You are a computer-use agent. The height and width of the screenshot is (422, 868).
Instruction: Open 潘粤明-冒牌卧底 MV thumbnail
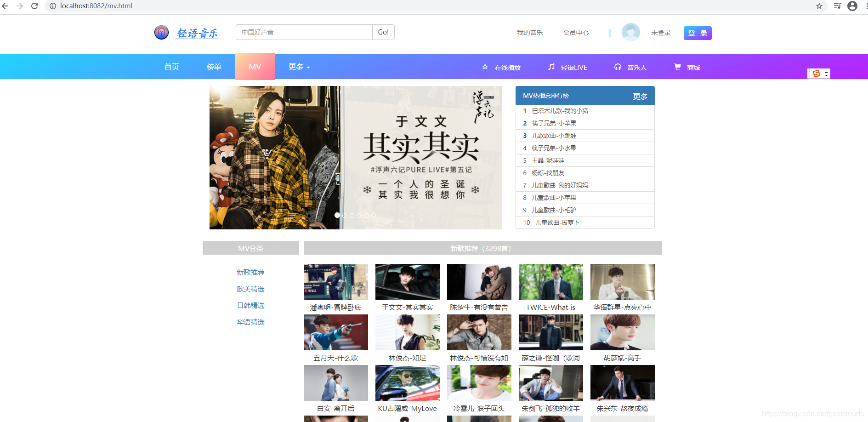click(336, 282)
